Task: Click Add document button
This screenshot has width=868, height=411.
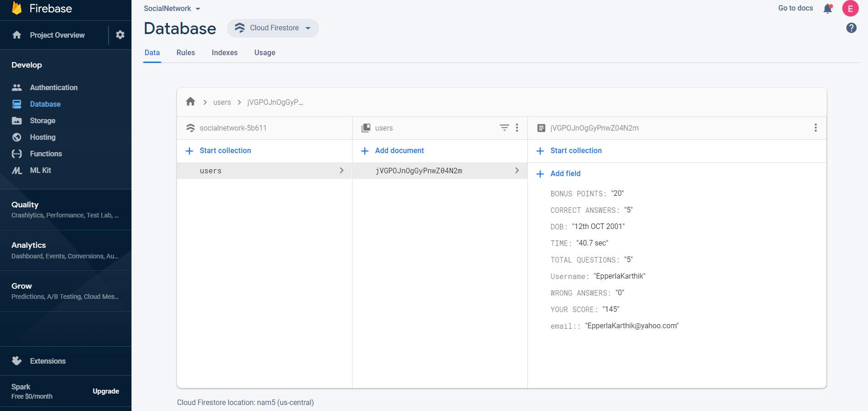Action: point(400,151)
